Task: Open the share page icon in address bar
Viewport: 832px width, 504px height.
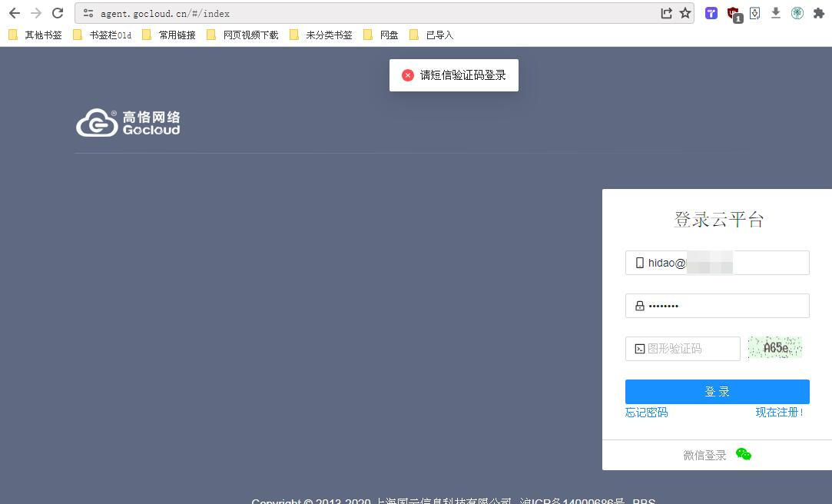Action: 667,13
